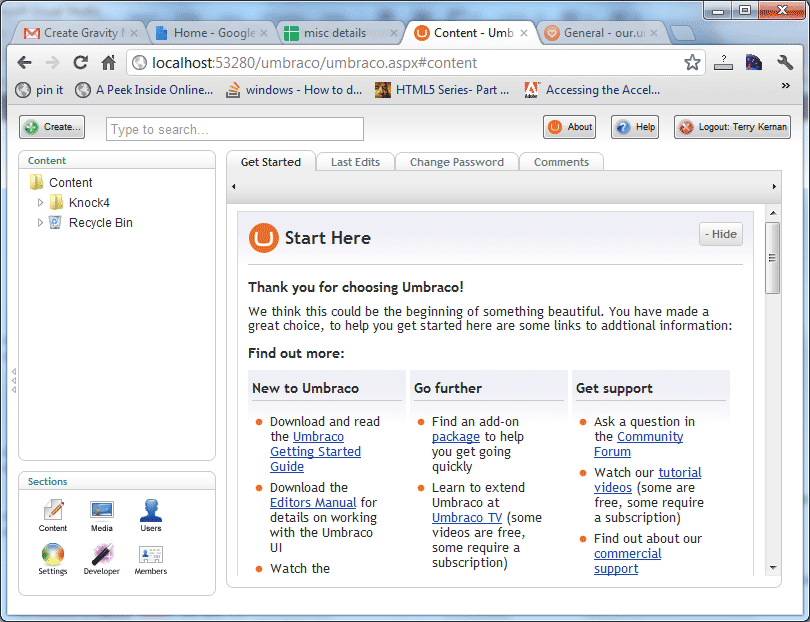The image size is (810, 622).
Task: Open the Settings section icon
Action: [x=53, y=558]
